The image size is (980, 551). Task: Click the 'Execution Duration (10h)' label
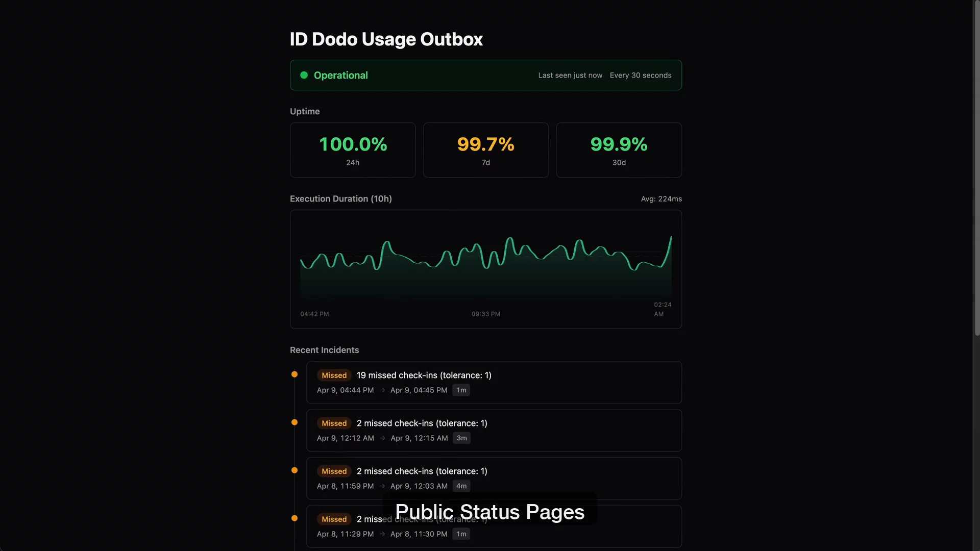tap(341, 199)
